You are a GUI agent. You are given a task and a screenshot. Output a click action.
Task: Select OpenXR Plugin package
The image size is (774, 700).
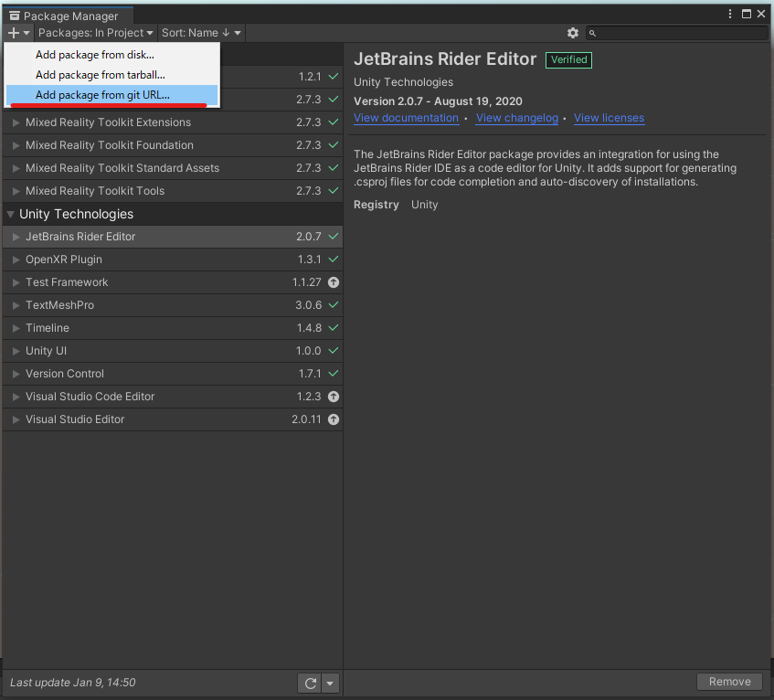[173, 260]
